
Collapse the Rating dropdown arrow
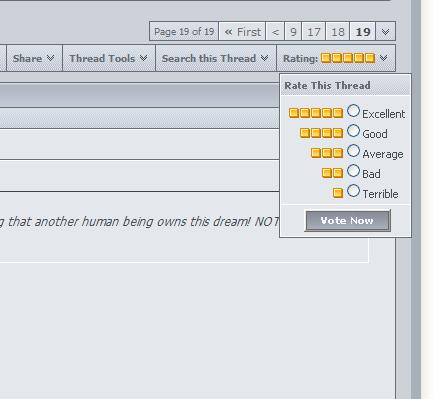(383, 58)
